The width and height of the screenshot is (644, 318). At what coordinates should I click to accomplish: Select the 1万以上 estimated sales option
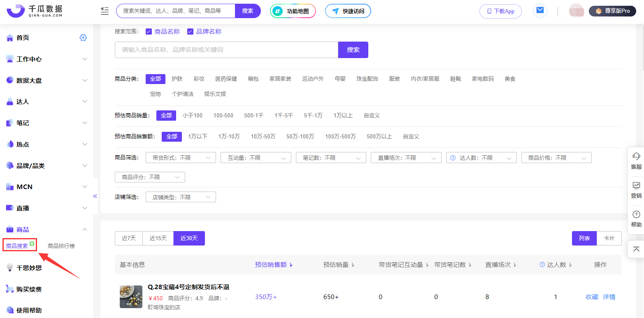pyautogui.click(x=343, y=115)
